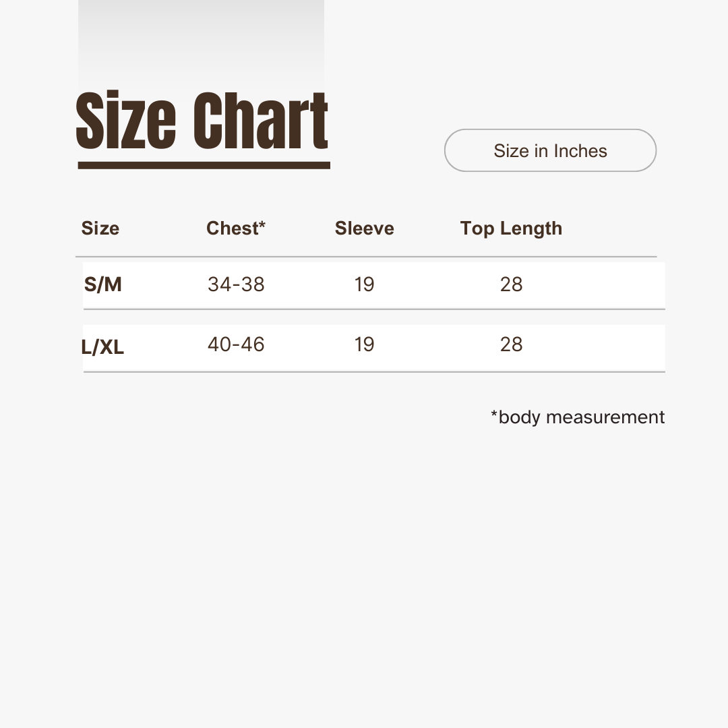The image size is (728, 728).
Task: Select the "40-46" chest measurement
Action: click(236, 344)
